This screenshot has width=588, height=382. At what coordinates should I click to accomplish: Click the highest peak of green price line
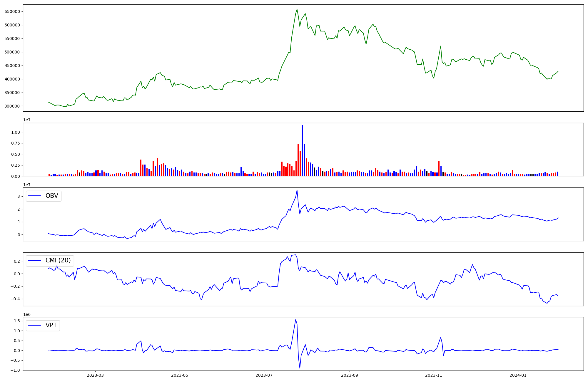click(297, 9)
